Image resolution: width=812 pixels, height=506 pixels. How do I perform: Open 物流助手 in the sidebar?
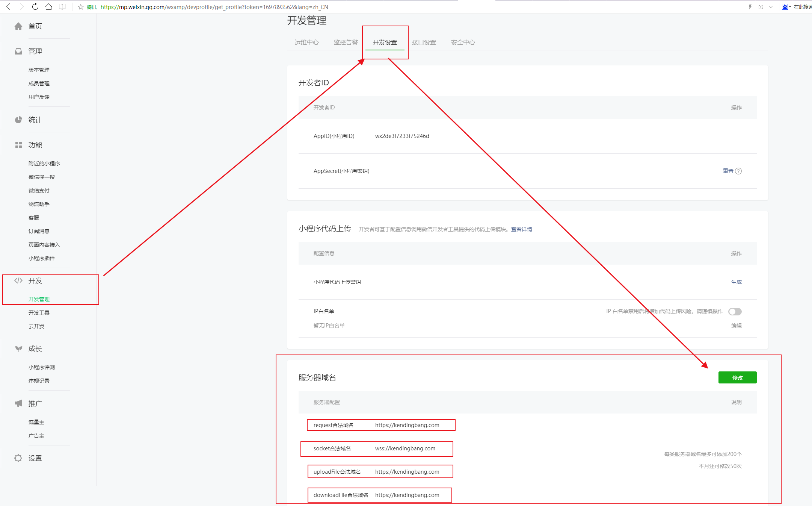click(39, 204)
